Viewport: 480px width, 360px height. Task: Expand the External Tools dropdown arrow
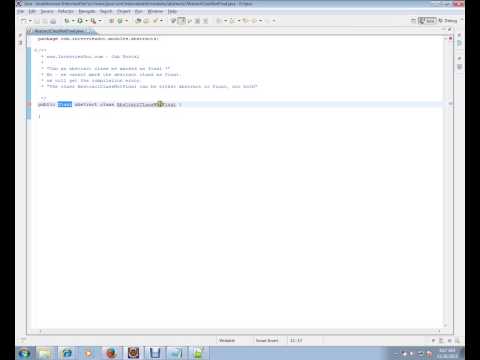(x=100, y=21)
